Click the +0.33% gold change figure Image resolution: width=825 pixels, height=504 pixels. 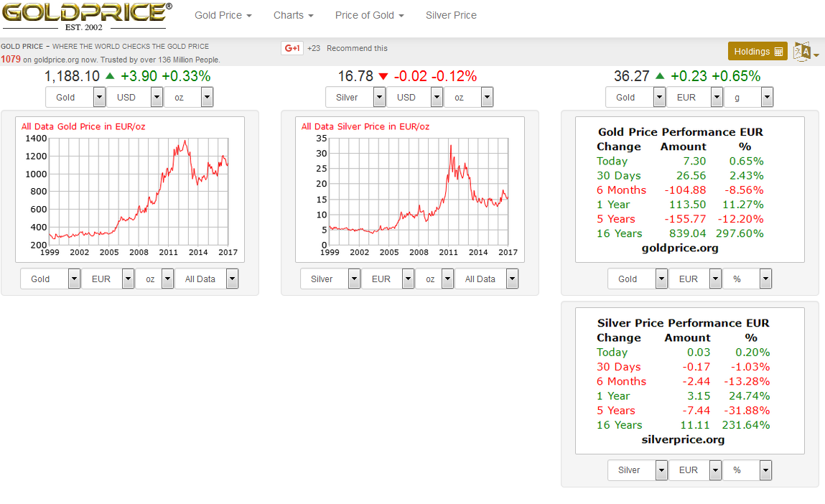tap(186, 76)
